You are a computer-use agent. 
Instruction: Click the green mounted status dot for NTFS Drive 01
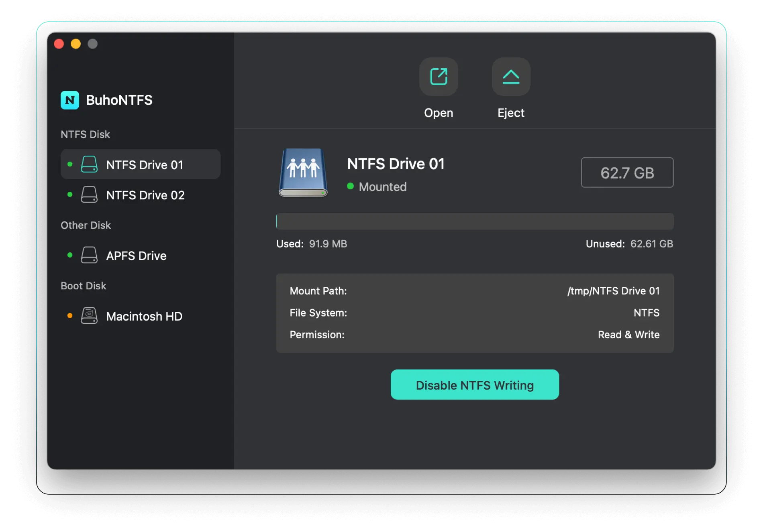coord(351,187)
